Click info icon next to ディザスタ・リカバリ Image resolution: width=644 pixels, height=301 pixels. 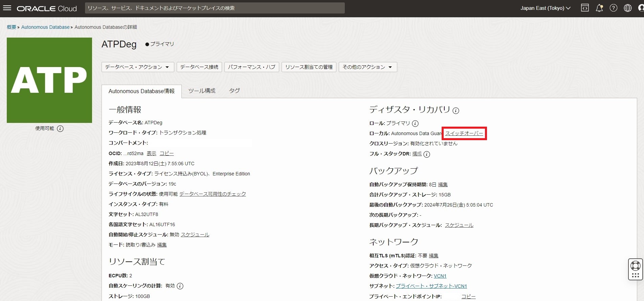(x=456, y=111)
